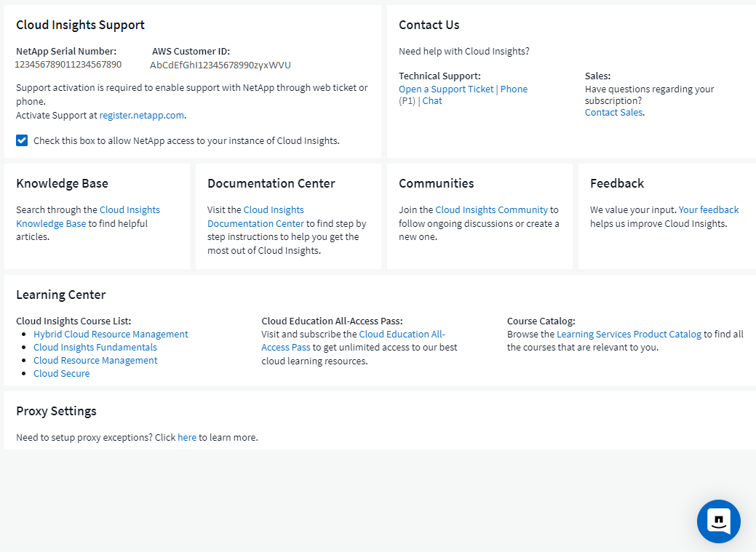Start a Chat with technical support
Screen dimensions: 756x552
coord(432,101)
